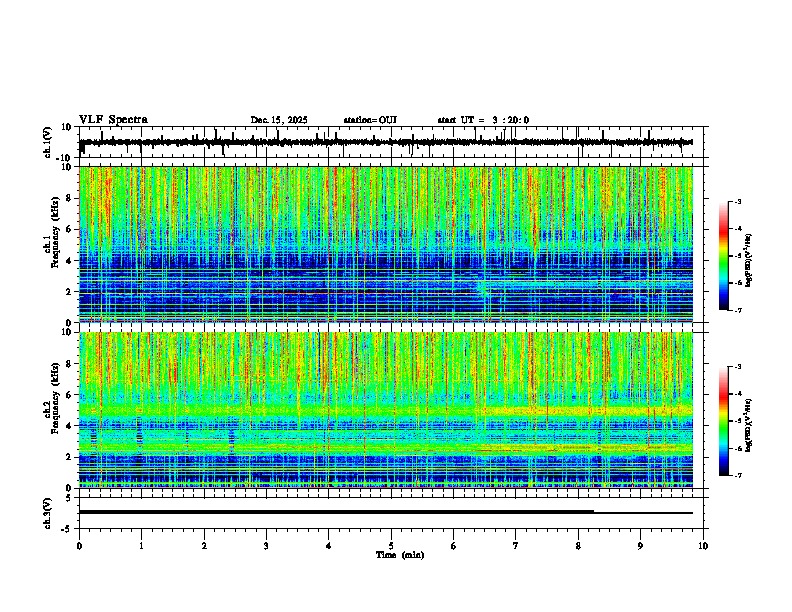
Task: Click time axis tick label "0"
Action: pos(79,546)
